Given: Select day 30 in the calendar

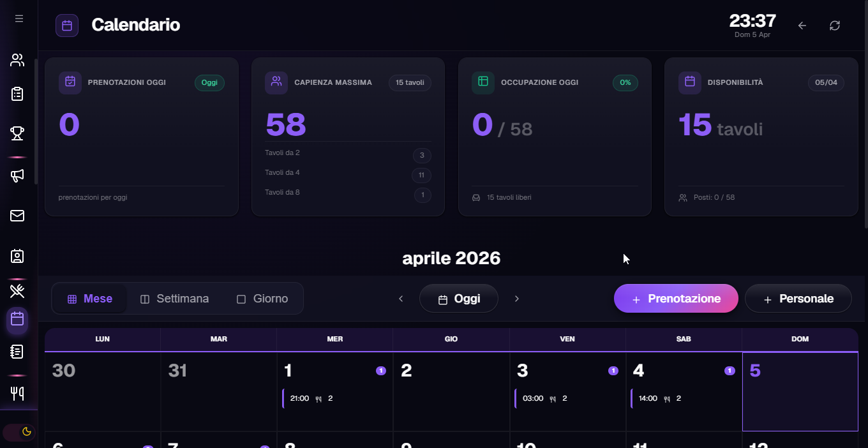Looking at the screenshot, I should tap(103, 392).
